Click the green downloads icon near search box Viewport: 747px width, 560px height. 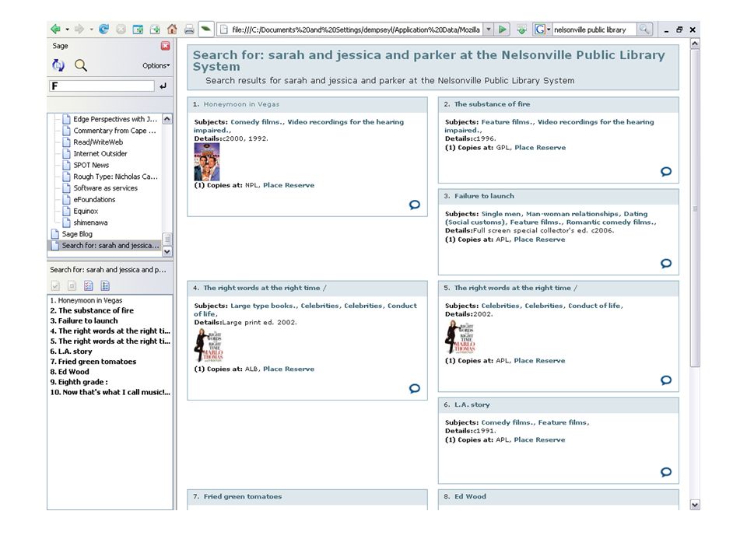(521, 30)
